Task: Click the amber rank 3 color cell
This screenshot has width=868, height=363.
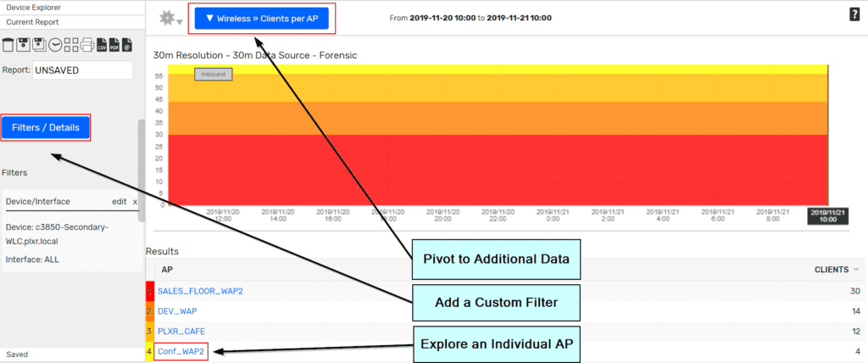Action: 149,332
